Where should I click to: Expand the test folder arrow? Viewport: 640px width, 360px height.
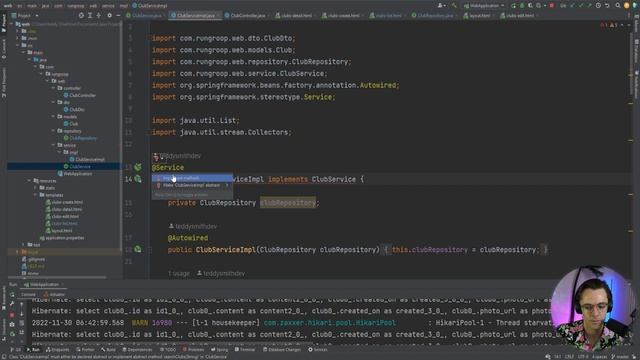click(x=23, y=245)
